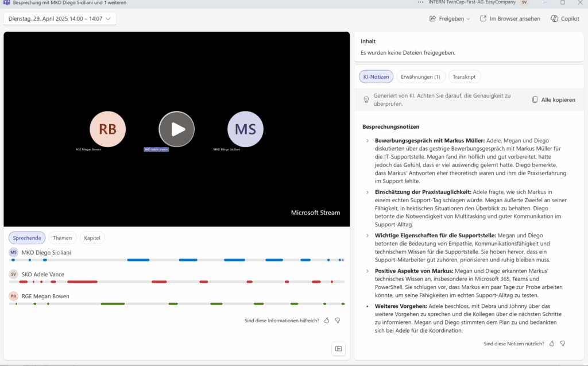
Task: Open the three-dots menu in title bar
Action: [420, 2]
